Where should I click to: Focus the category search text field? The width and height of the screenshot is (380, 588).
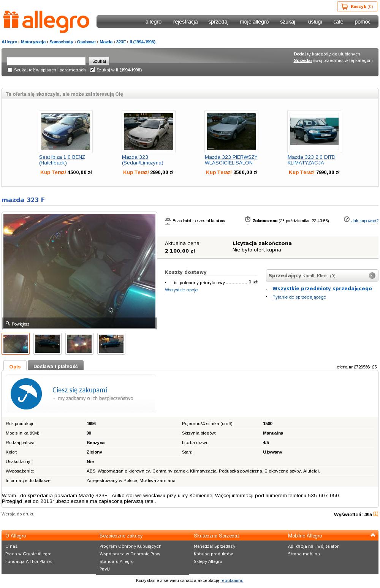click(46, 61)
